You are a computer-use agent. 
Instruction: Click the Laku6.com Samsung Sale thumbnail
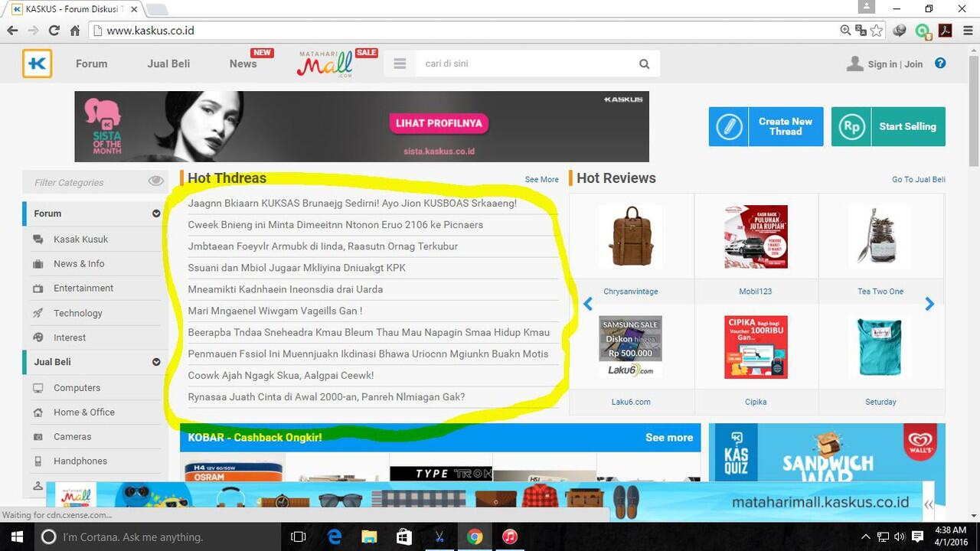click(631, 347)
